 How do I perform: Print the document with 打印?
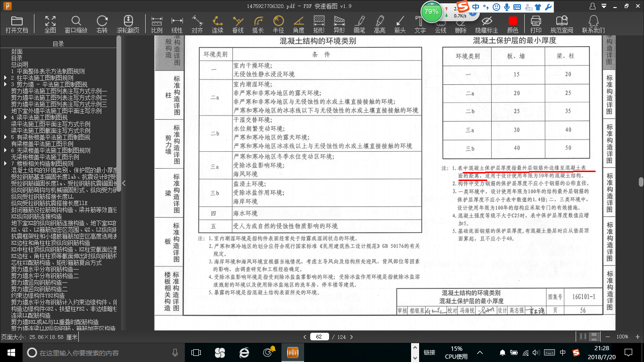tap(536, 24)
